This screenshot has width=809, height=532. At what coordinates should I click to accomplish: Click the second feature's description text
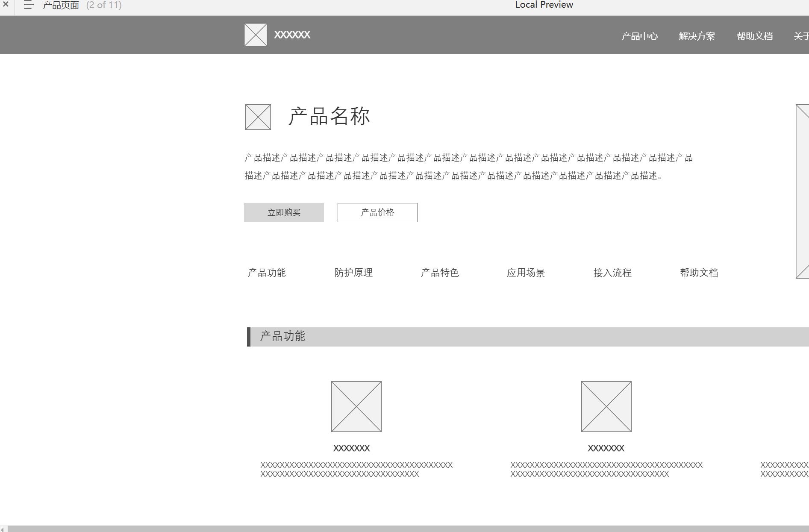click(x=606, y=469)
